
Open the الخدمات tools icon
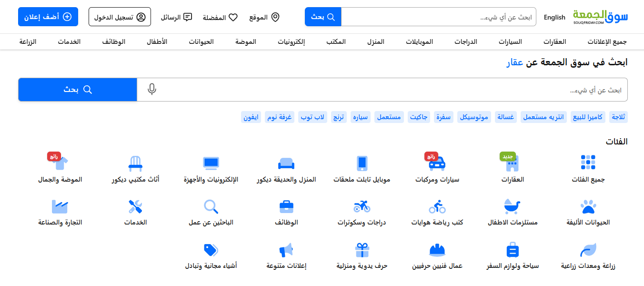135,206
